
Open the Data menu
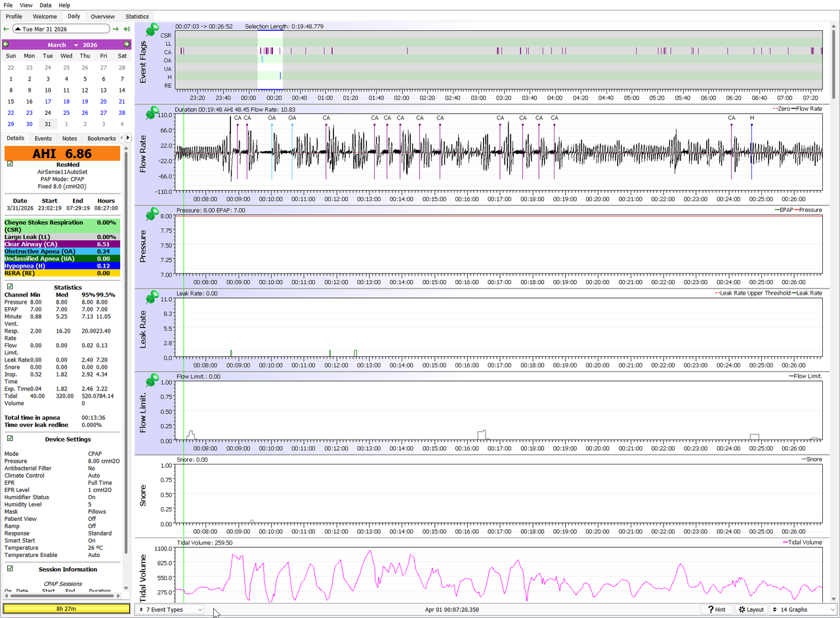coord(45,5)
